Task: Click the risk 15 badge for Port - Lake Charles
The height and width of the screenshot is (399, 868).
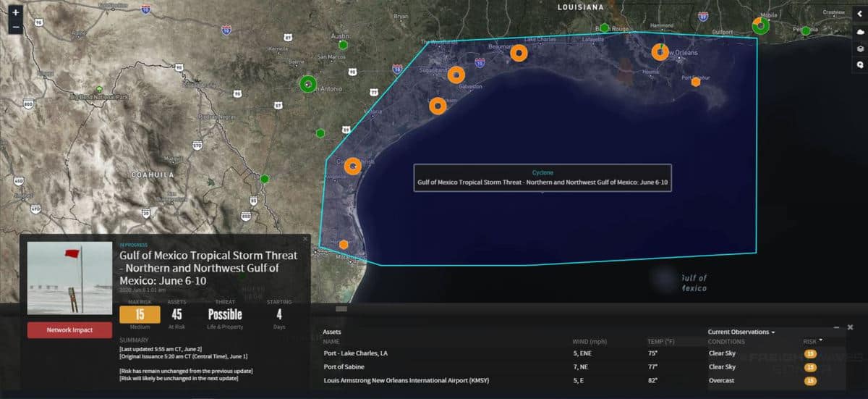Action: (x=811, y=353)
